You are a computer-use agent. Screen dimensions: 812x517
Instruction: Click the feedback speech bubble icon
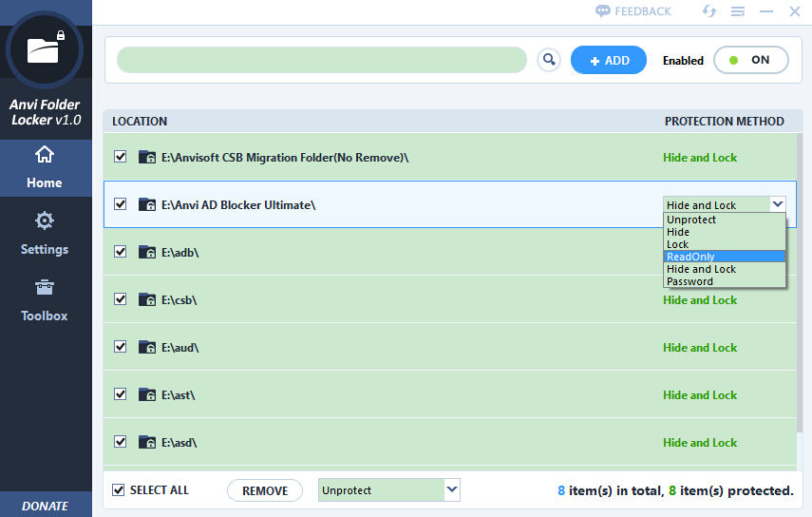click(x=603, y=10)
